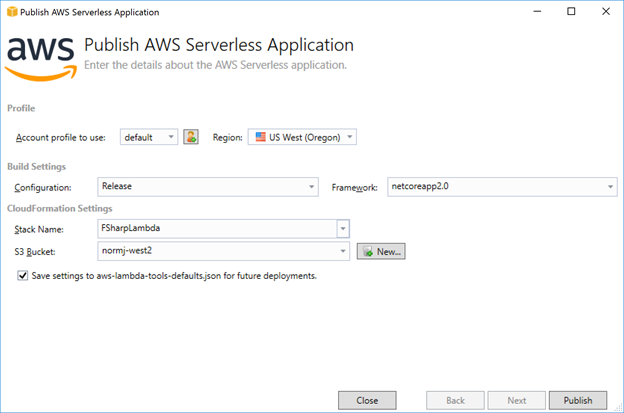
Task: Click the AWS logo in header
Action: pos(41,59)
